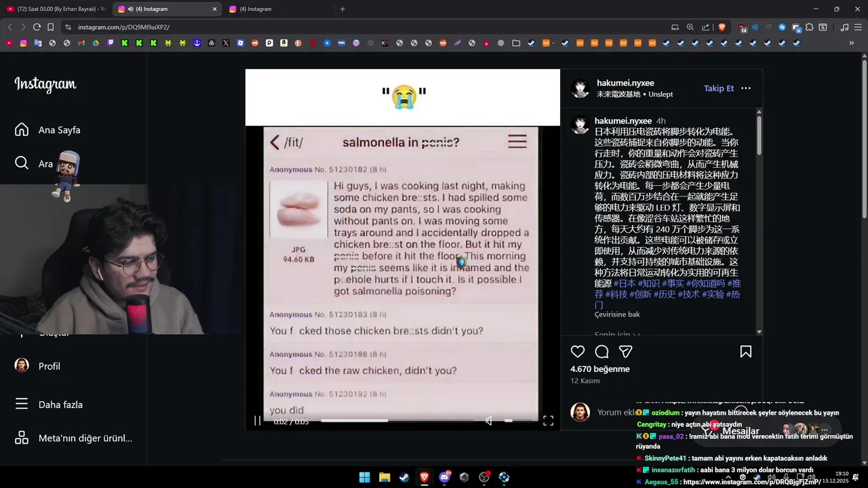868x488 pixels.
Task: Pause the video playback
Action: click(258, 421)
